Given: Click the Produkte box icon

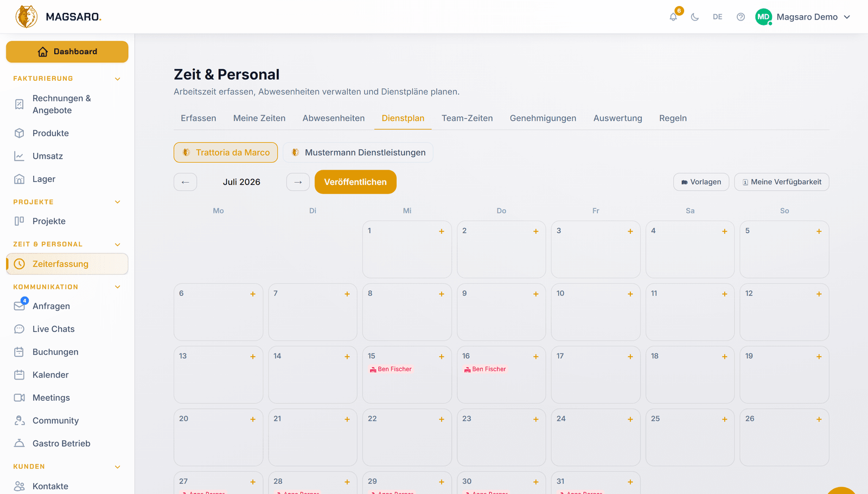Looking at the screenshot, I should (20, 133).
